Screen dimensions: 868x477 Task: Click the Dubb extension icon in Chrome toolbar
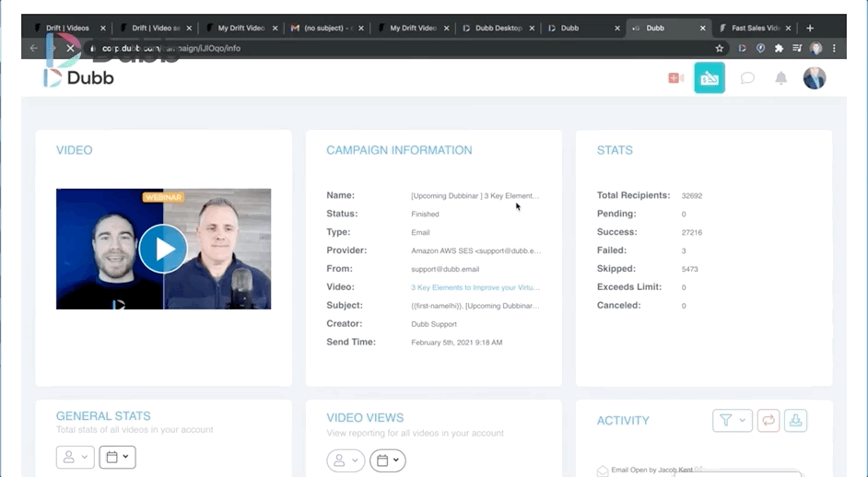tap(743, 48)
